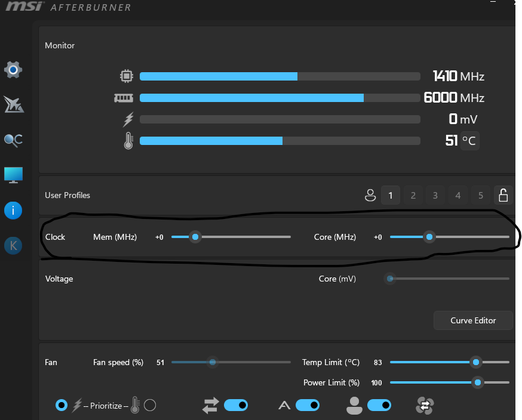Toggle the profile lock icon
Screen dimensions: 522x420
tap(503, 195)
